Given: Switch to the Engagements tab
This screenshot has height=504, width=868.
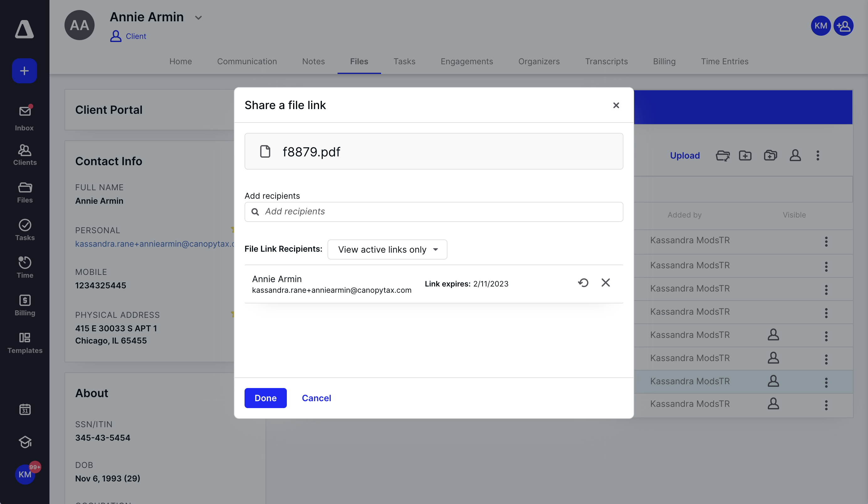Looking at the screenshot, I should tap(466, 60).
